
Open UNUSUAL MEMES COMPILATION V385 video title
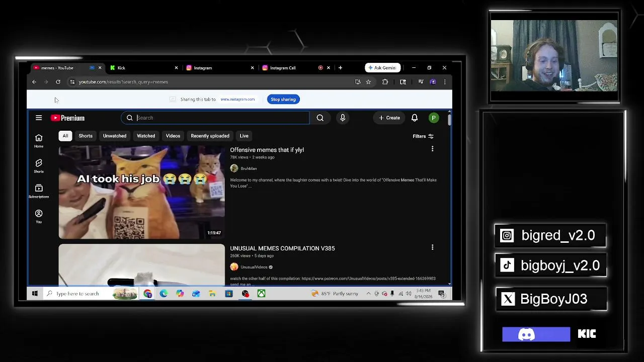click(282, 248)
